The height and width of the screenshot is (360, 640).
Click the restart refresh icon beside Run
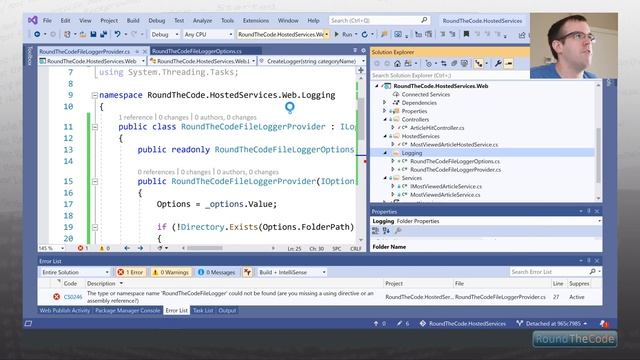[364, 35]
